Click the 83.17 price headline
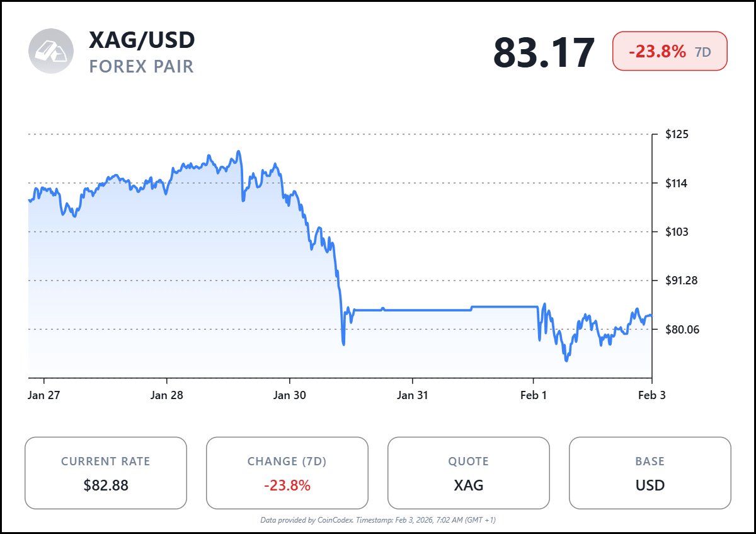 coord(544,52)
